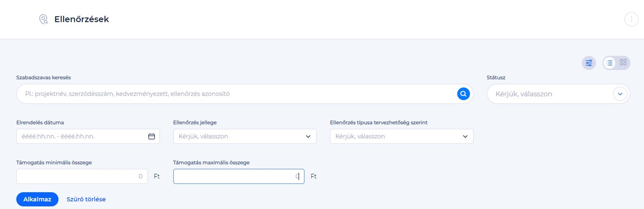Click the Támogatás maximális összege field
This screenshot has width=644, height=209.
pyautogui.click(x=239, y=176)
